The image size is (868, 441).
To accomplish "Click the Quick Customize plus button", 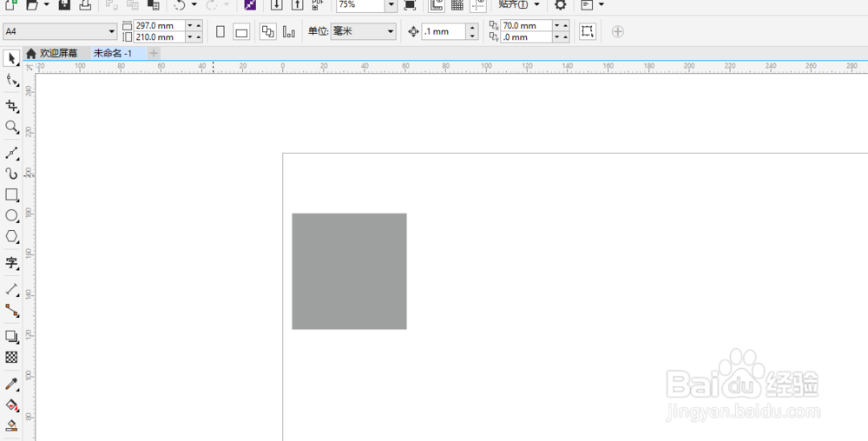I will click(618, 31).
